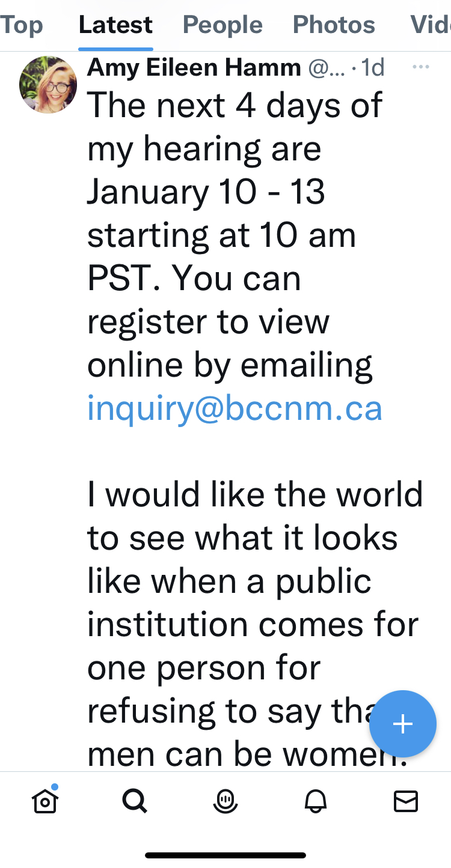Screen dimensions: 451x868
Task: Tap the iOS home indicator bar
Action: tap(226, 855)
